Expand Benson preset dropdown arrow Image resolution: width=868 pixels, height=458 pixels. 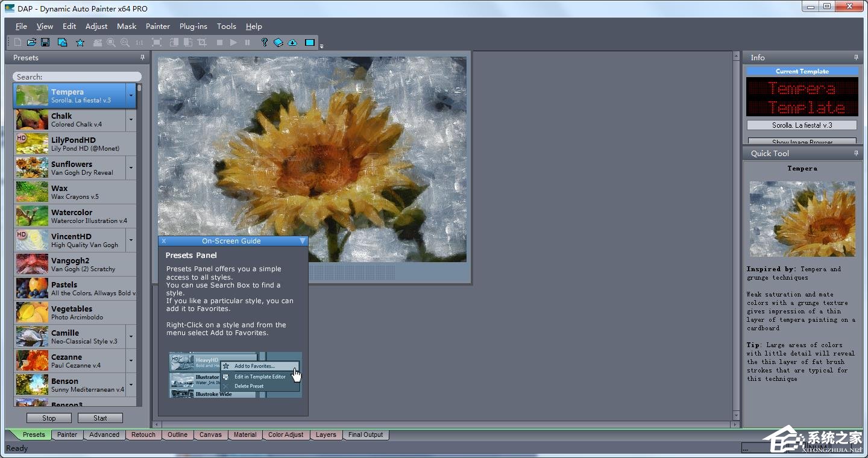(131, 385)
